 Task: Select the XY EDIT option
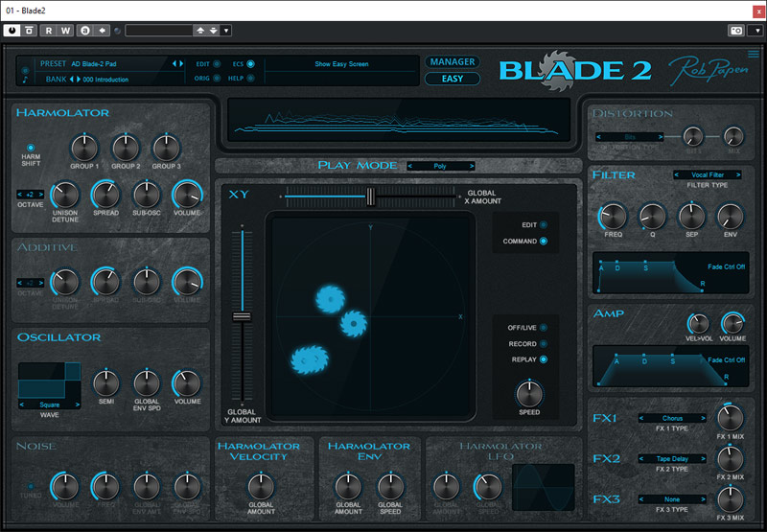pos(543,224)
